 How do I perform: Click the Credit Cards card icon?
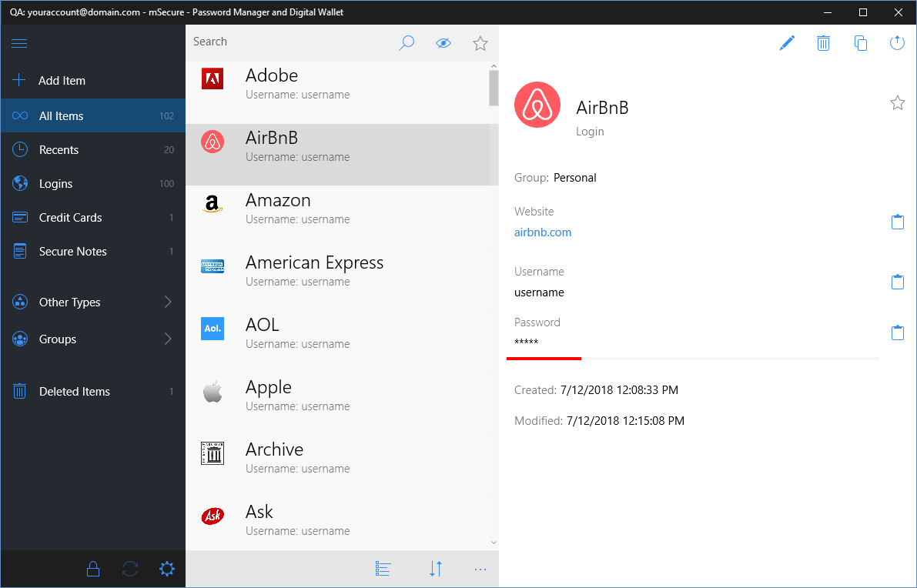pos(20,218)
